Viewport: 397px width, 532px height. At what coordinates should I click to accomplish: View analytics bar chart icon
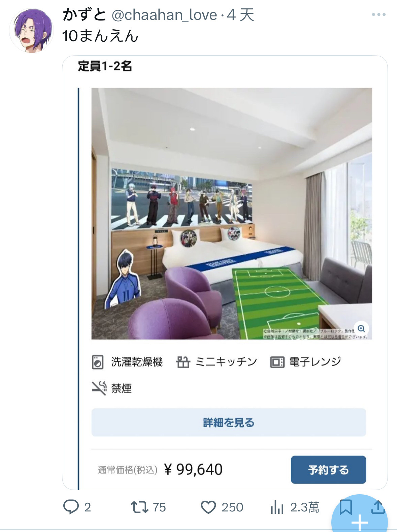click(x=277, y=507)
